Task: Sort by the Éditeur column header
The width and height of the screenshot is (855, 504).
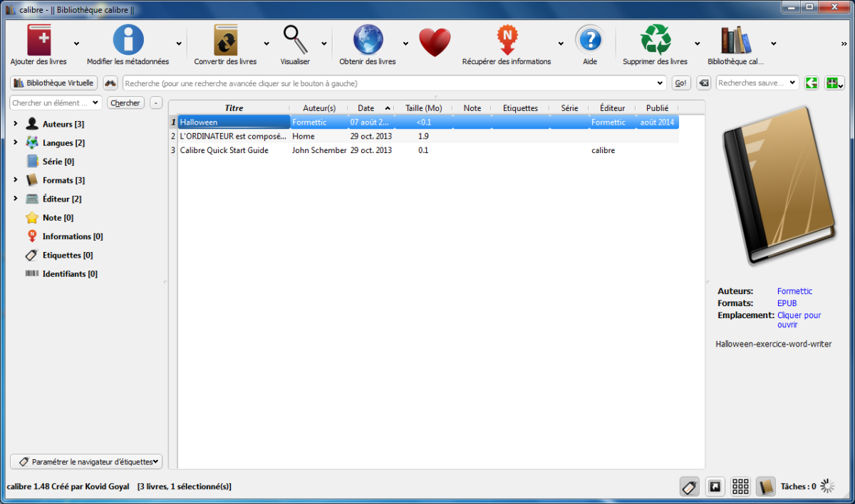Action: coord(612,108)
